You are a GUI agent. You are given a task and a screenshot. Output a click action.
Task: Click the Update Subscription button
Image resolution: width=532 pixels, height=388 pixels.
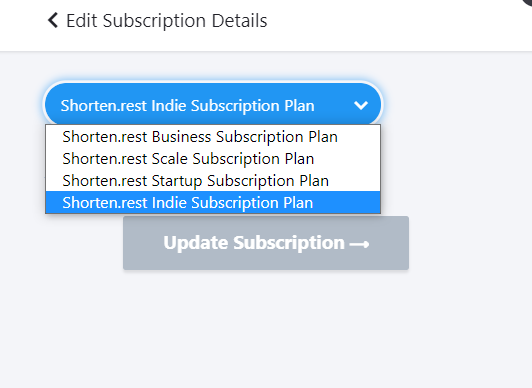click(x=266, y=243)
